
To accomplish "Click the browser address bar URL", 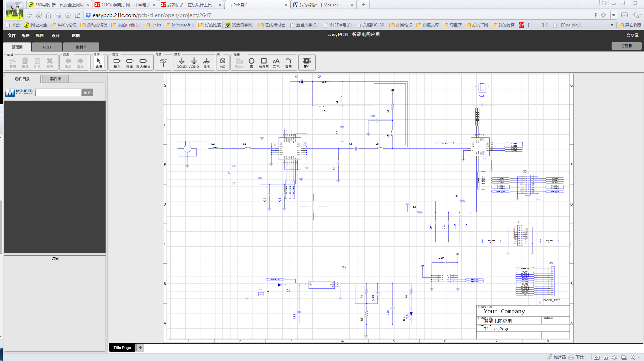I will click(x=152, y=15).
